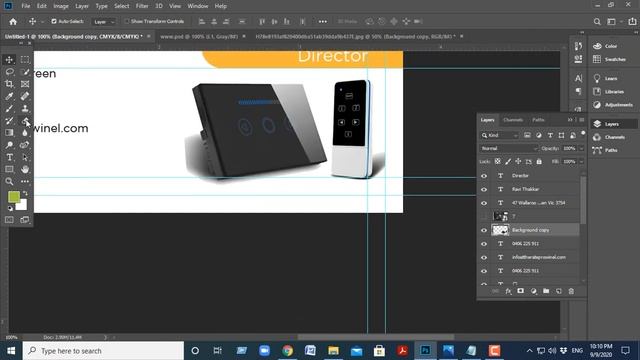Select the Crop tool
Viewport: 640px width, 360px height.
9,84
